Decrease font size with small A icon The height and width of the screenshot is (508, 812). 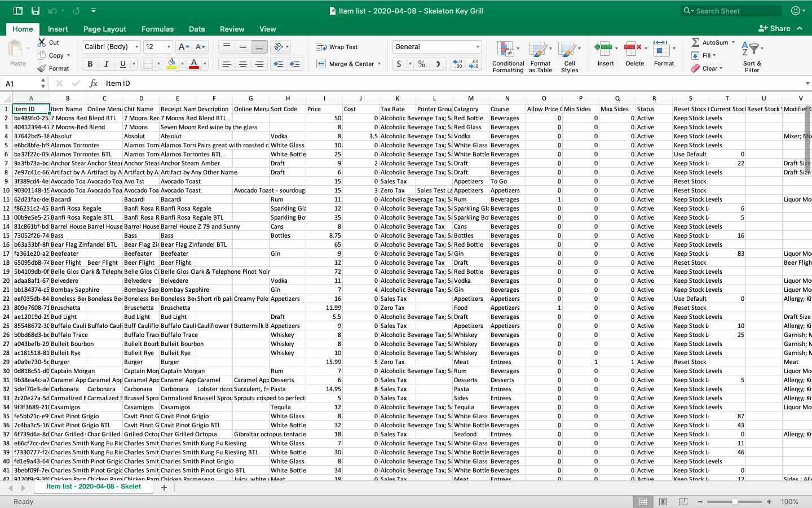200,47
